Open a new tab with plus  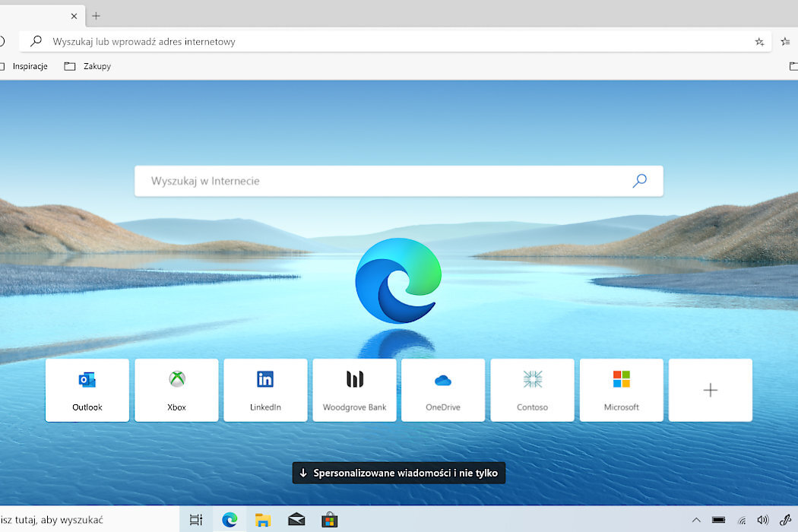[97, 16]
